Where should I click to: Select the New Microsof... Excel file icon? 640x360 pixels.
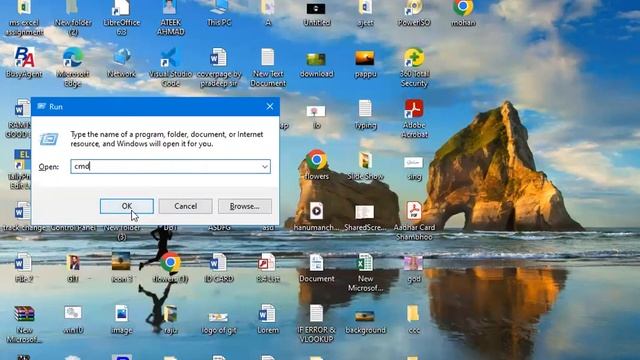click(x=365, y=272)
